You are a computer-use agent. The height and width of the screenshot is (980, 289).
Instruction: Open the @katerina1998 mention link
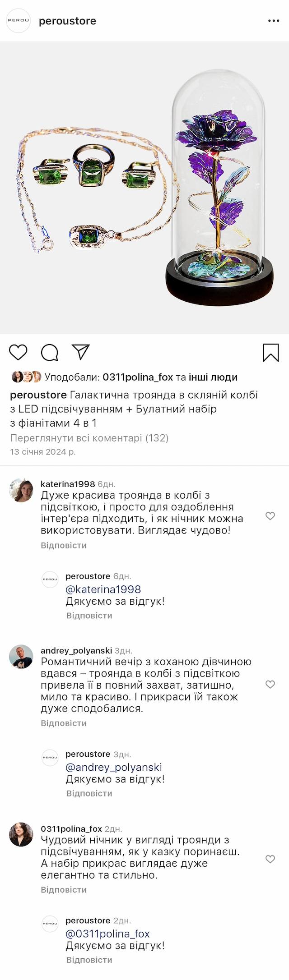point(103,589)
